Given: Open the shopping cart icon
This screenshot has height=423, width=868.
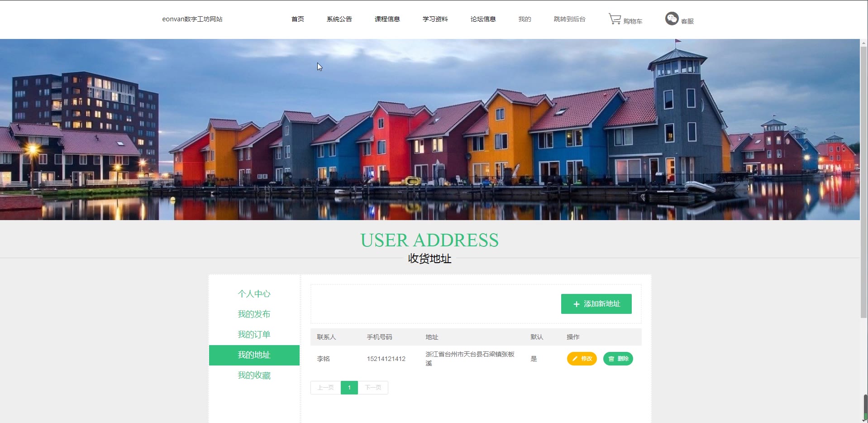Looking at the screenshot, I should [x=615, y=19].
